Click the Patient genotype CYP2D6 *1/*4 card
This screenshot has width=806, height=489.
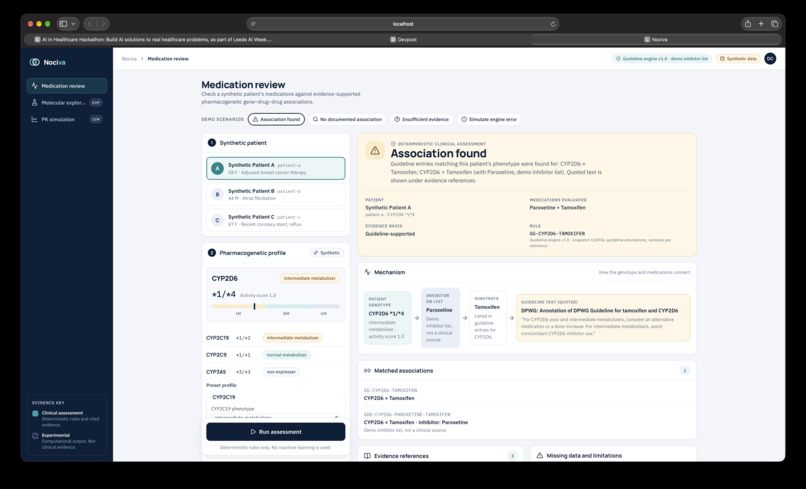388,317
